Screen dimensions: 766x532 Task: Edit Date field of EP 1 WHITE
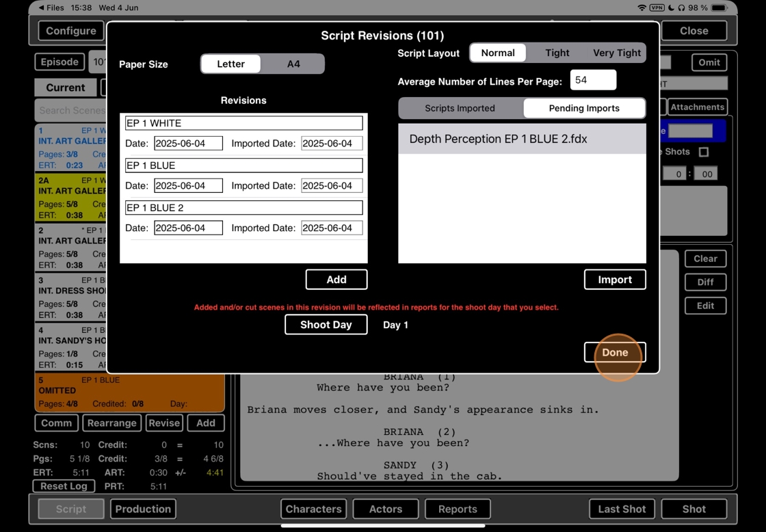[x=189, y=144]
